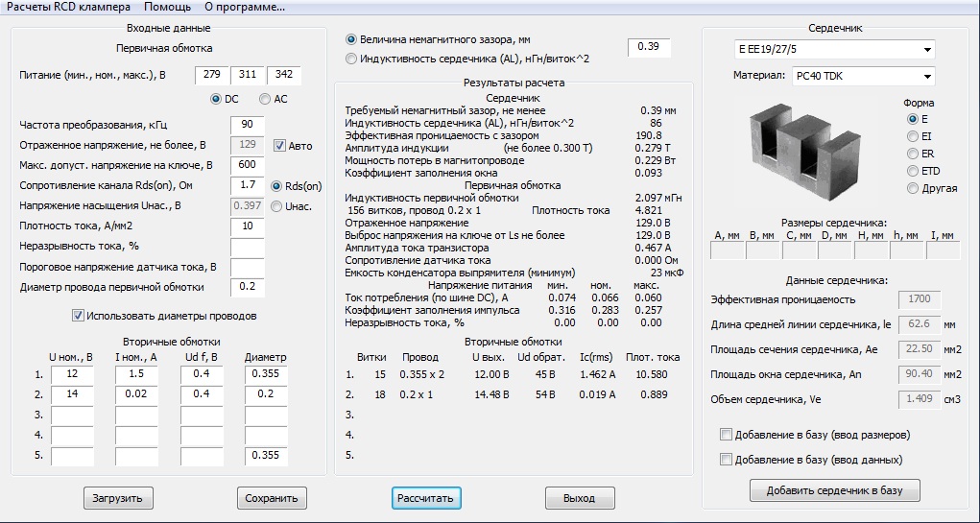Check Добавление в базу (ввод размеров)
This screenshot has height=523, width=980.
(x=727, y=435)
